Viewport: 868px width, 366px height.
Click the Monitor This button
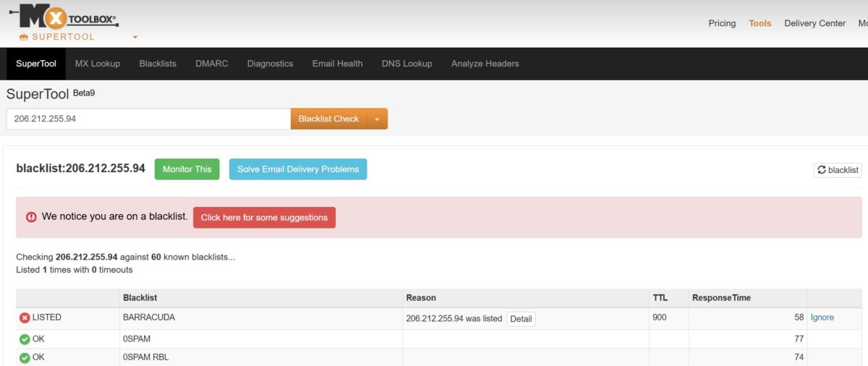point(187,169)
